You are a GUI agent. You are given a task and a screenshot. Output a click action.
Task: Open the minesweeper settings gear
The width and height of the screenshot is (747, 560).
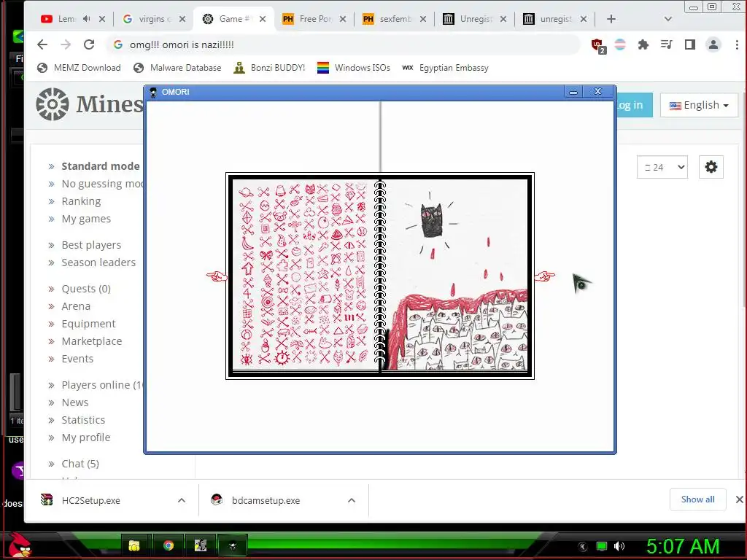[711, 167]
